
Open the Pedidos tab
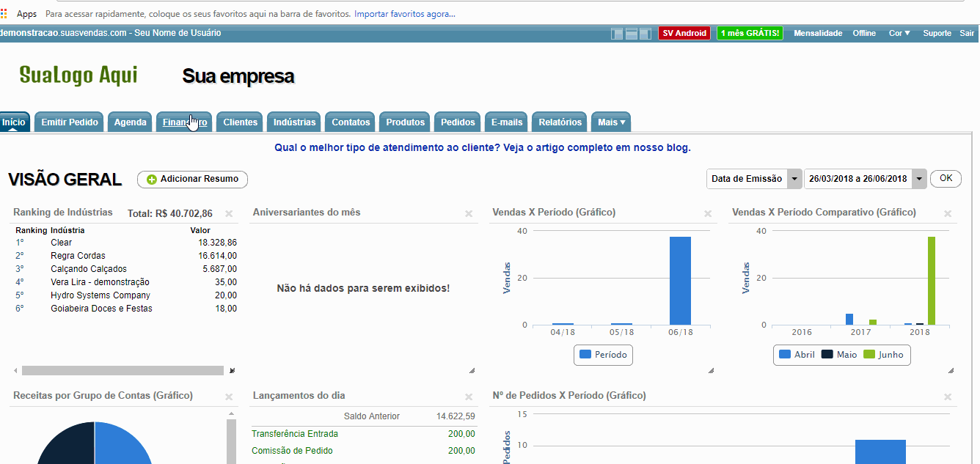click(458, 122)
